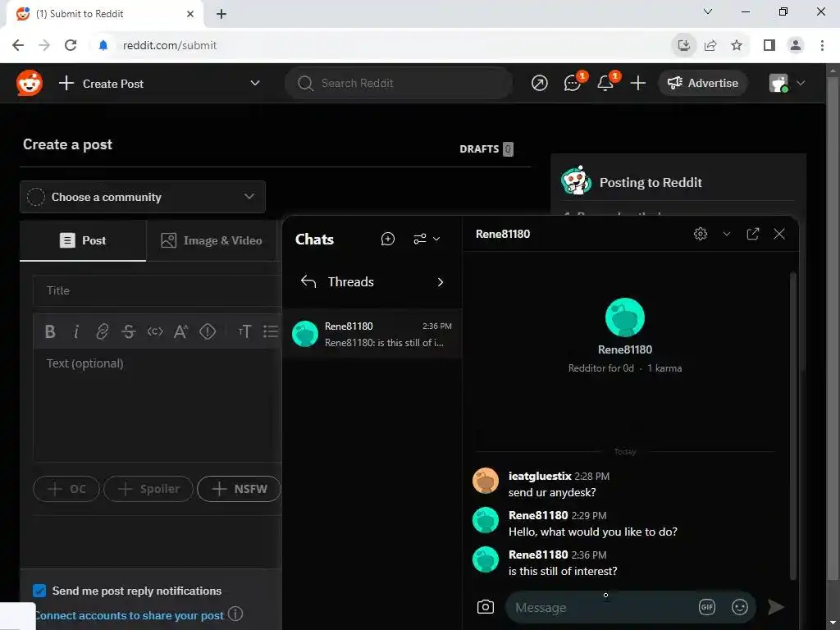Open the notifications bell icon
This screenshot has height=630, width=840.
[605, 83]
